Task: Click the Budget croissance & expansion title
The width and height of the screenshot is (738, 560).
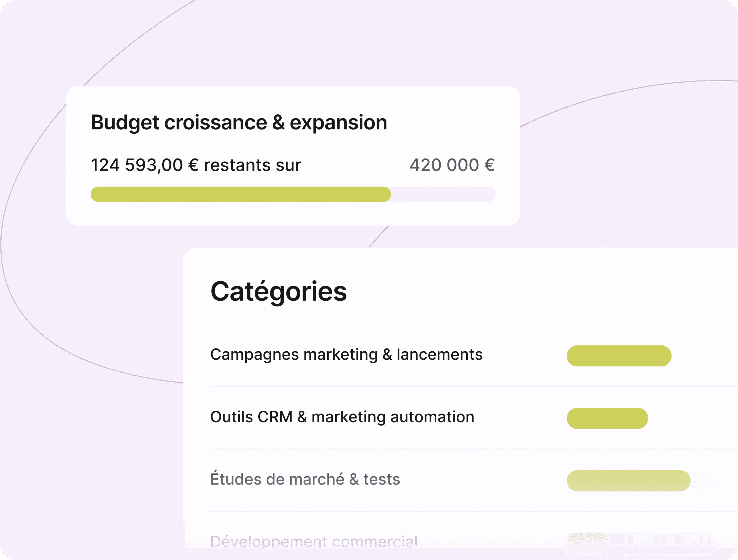Action: pyautogui.click(x=239, y=123)
